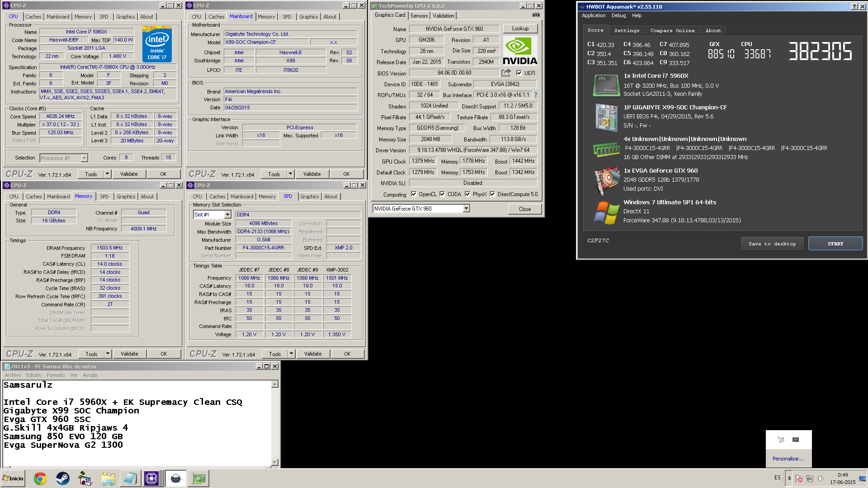The image size is (868, 488).
Task: Open the About tab in HWBOT Aquamark
Action: coord(713,31)
